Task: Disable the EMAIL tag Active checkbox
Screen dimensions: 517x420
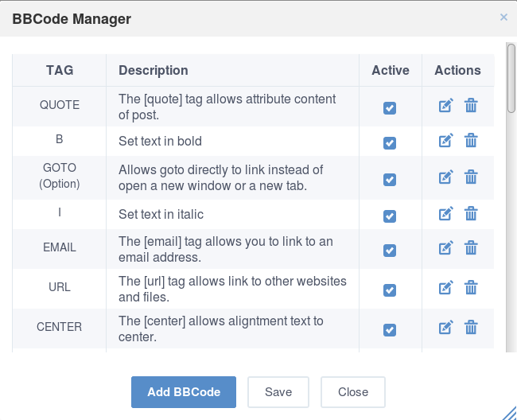Action: tap(390, 251)
